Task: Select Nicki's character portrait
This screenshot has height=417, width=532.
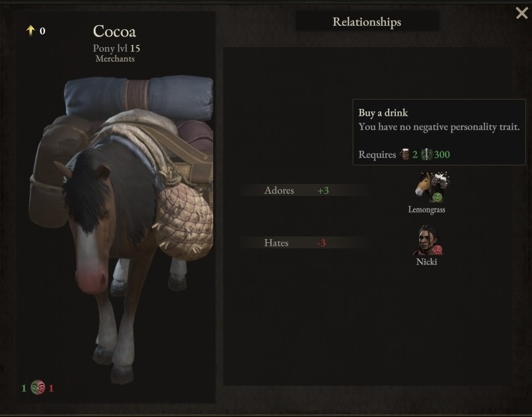Action: [x=428, y=240]
